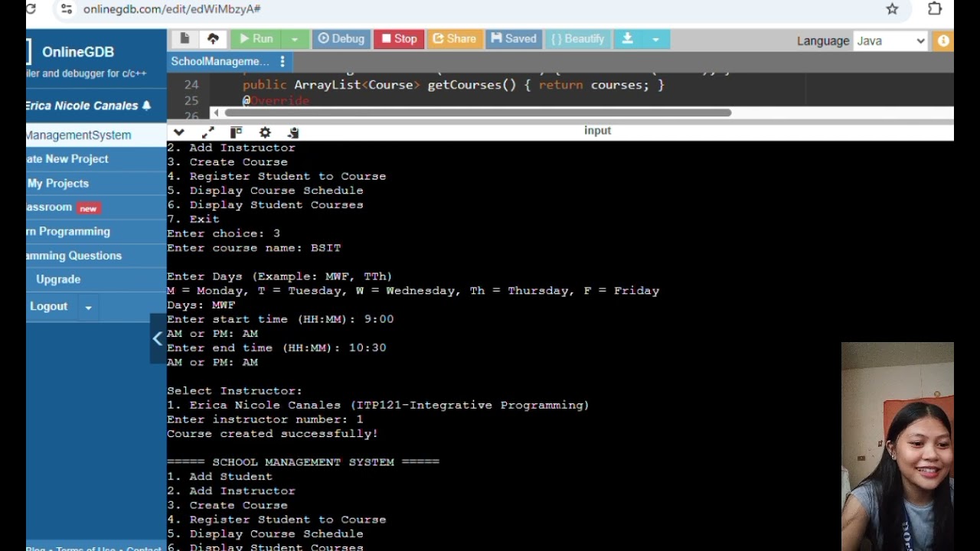Share the project with Share button
980x551 pixels.
pos(455,39)
